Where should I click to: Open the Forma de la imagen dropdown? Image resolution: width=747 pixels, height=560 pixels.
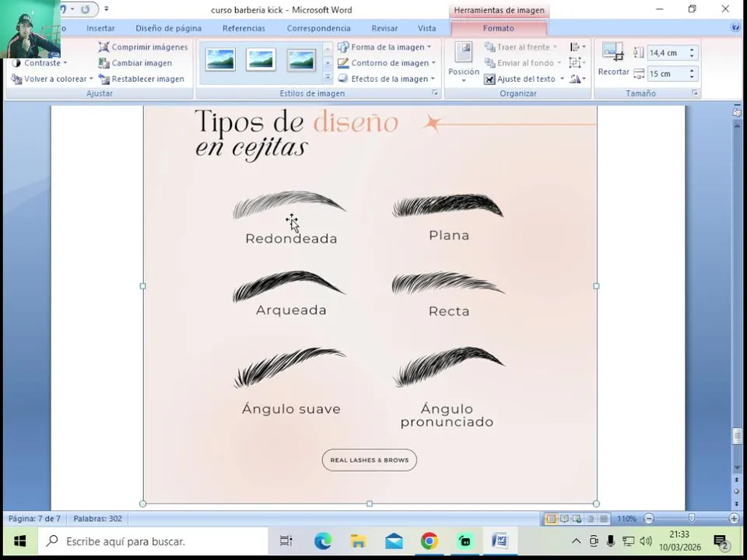point(384,47)
